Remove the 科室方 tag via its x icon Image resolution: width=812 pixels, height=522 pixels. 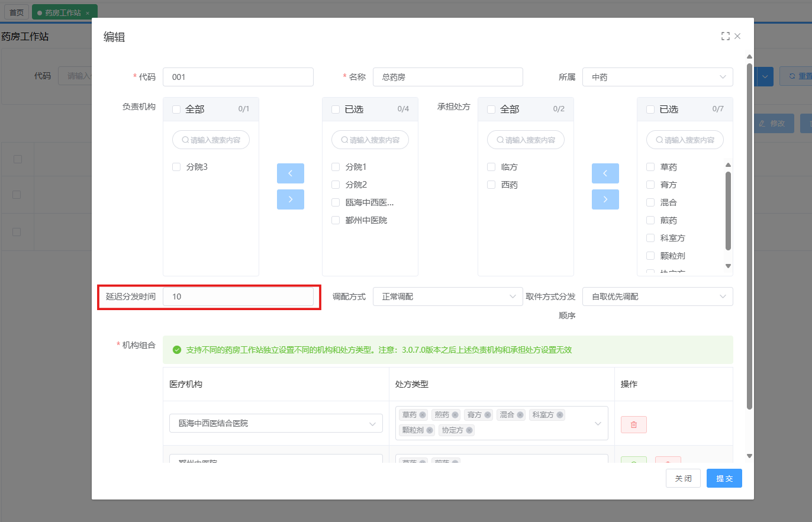[x=560, y=415]
